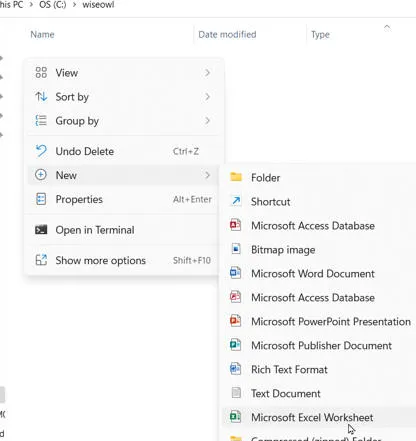Click the Sort by arrows icon
Screen dimensions: 416x441
(x=41, y=97)
